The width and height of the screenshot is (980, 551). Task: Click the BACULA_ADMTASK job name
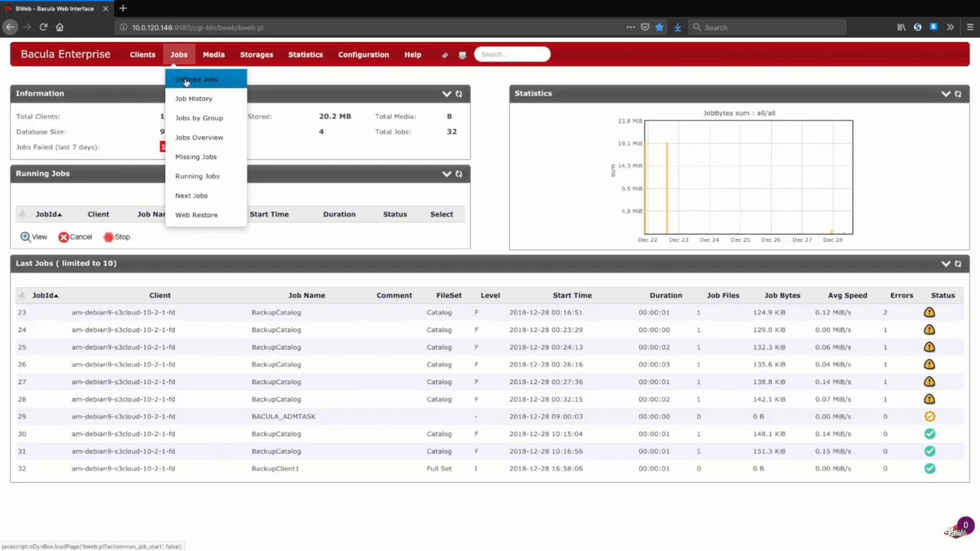pos(283,416)
